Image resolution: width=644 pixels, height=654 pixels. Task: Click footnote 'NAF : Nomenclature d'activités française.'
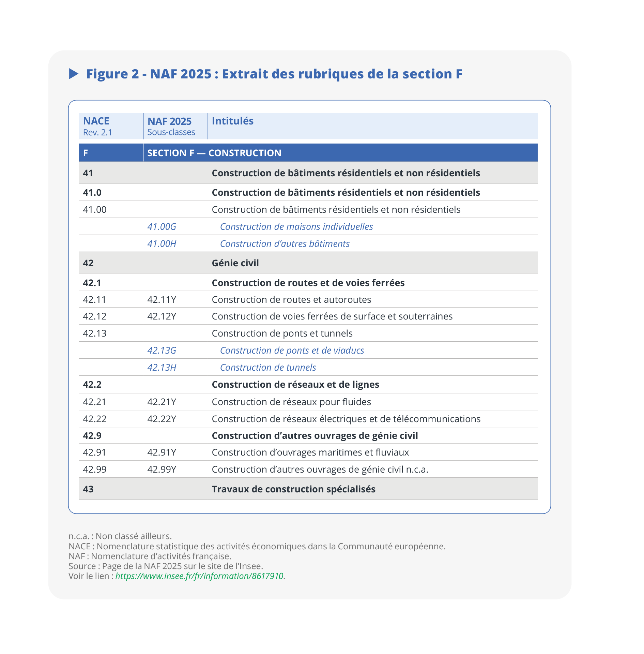click(x=150, y=556)
